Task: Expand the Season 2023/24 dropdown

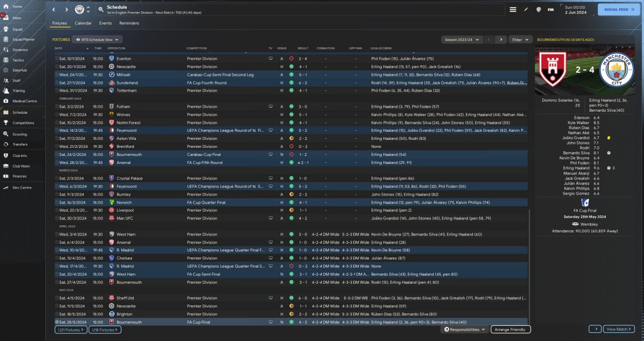Action: (461, 39)
